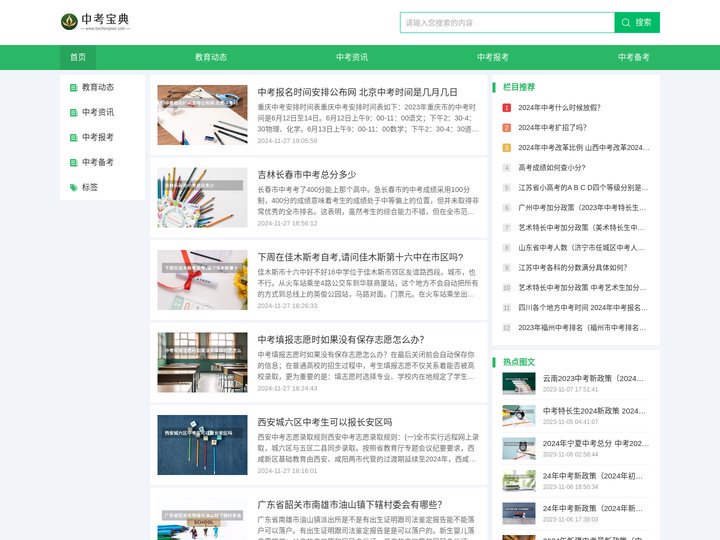Screen dimensions: 720x540
Task: Open article 吉林长春市中考总分多少
Action: [x=307, y=175]
